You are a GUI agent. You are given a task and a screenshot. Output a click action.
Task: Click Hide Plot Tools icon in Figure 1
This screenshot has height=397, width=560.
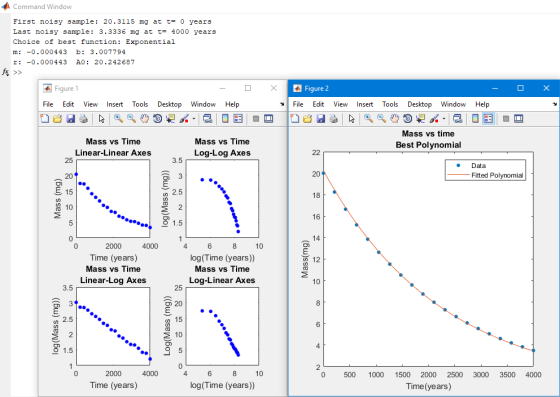(x=256, y=119)
